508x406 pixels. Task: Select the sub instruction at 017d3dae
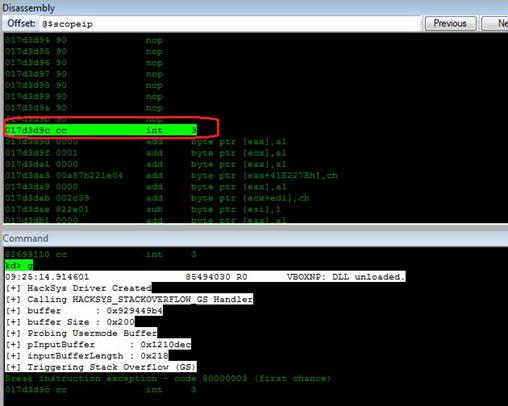coord(143,209)
